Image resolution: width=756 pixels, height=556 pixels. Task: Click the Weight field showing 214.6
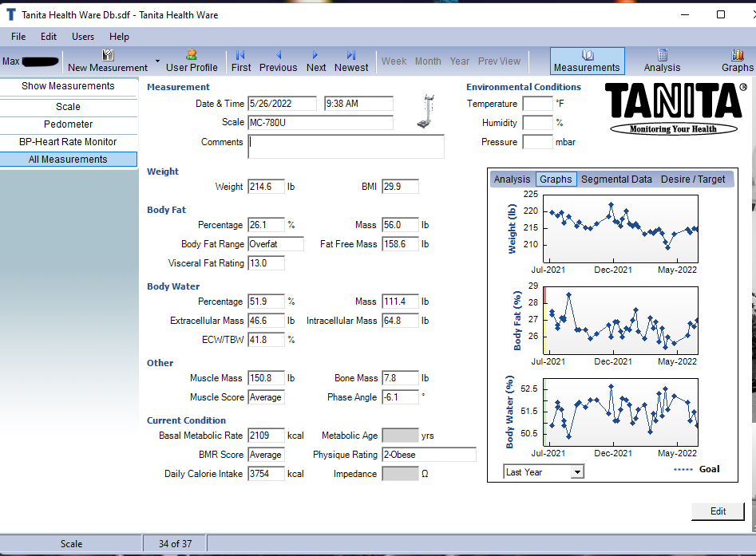[266, 187]
